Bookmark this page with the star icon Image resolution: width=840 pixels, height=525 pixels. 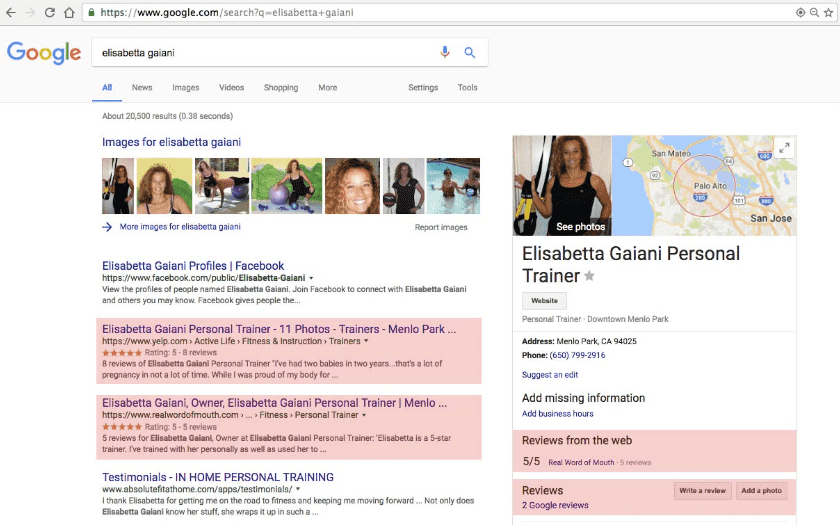828,12
